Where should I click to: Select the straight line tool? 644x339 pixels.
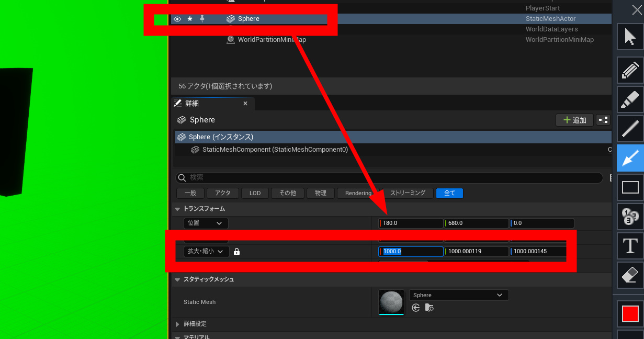(630, 128)
